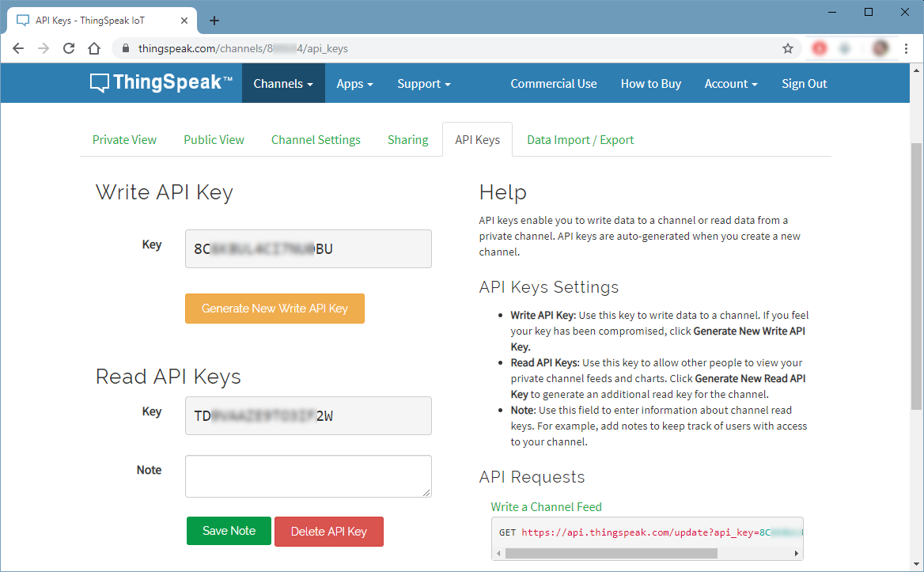Switch to the Private View tab
Image resolution: width=924 pixels, height=572 pixels.
click(x=124, y=139)
